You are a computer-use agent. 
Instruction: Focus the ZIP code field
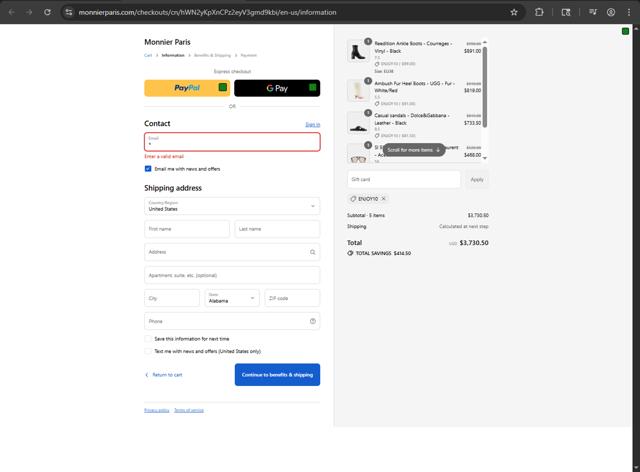pos(292,298)
